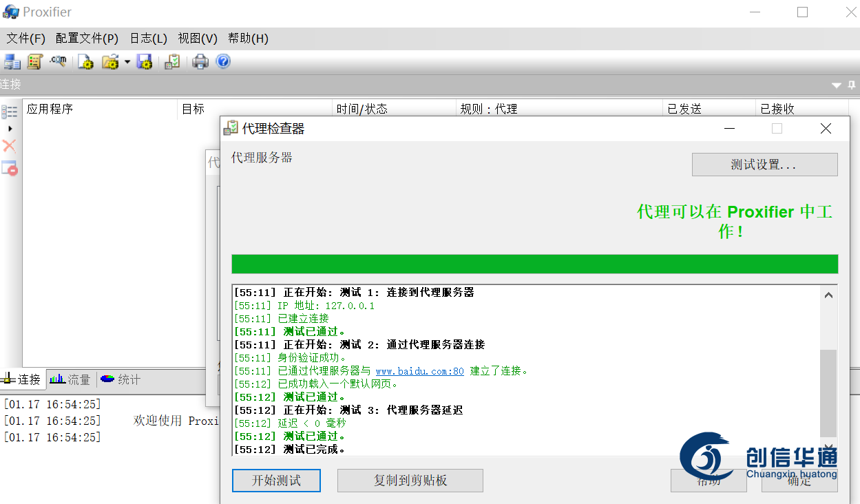Viewport: 860px width, 504px height.
Task: Create a new profile via toolbar icon
Action: pos(85,62)
